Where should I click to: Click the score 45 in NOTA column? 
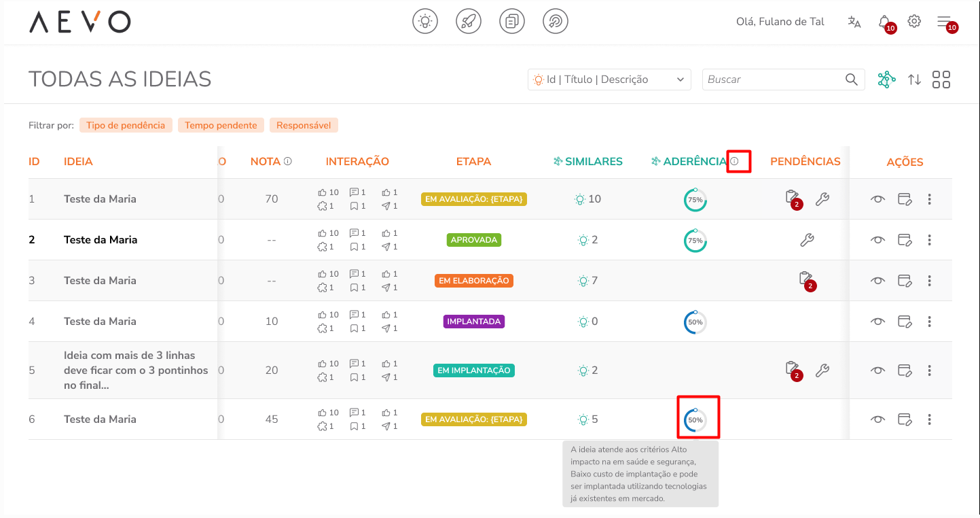(x=272, y=419)
